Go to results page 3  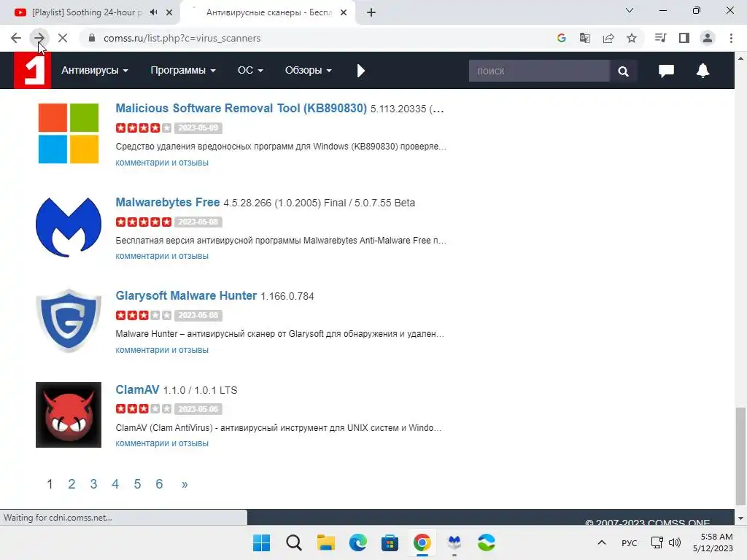93,484
